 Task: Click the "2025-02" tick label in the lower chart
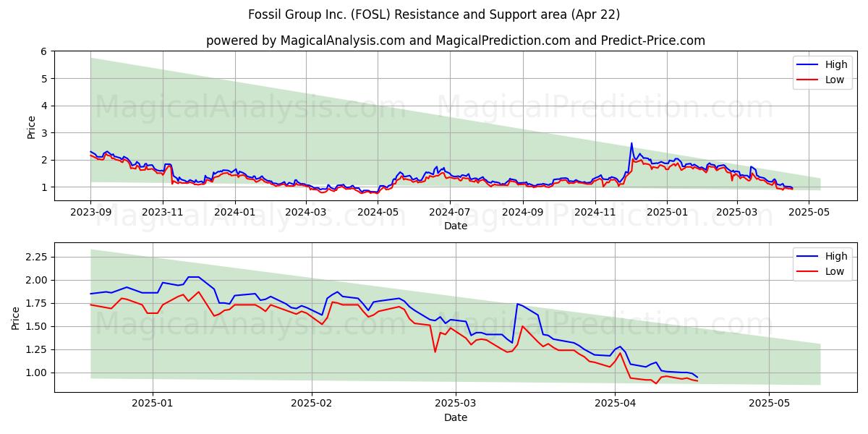[312, 403]
